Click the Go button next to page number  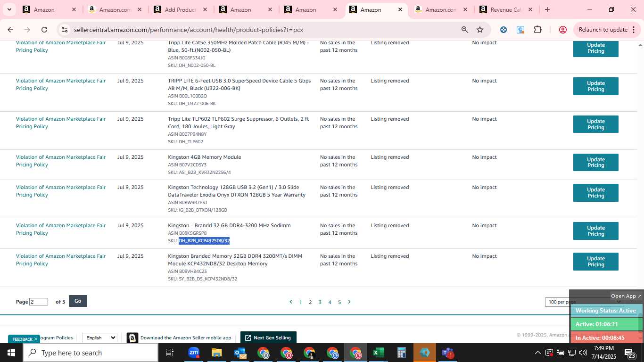click(78, 301)
